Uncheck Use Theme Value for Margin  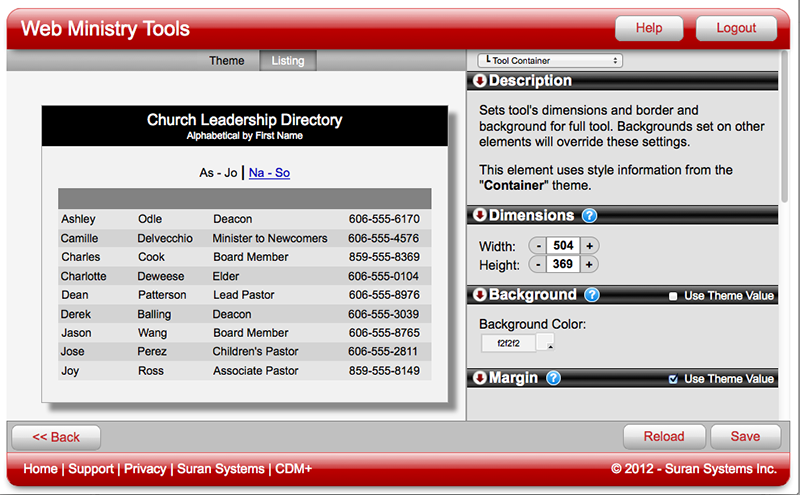(673, 379)
